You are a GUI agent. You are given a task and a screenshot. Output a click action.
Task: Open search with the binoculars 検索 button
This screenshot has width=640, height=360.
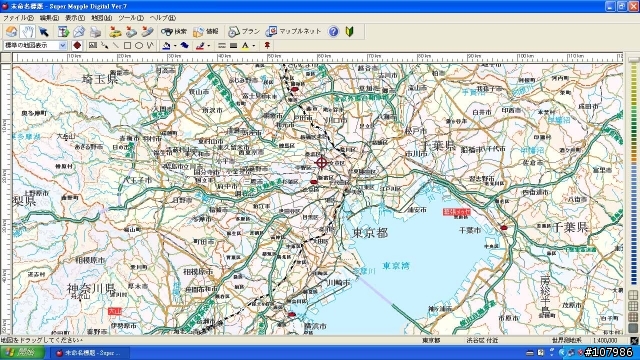coord(173,31)
